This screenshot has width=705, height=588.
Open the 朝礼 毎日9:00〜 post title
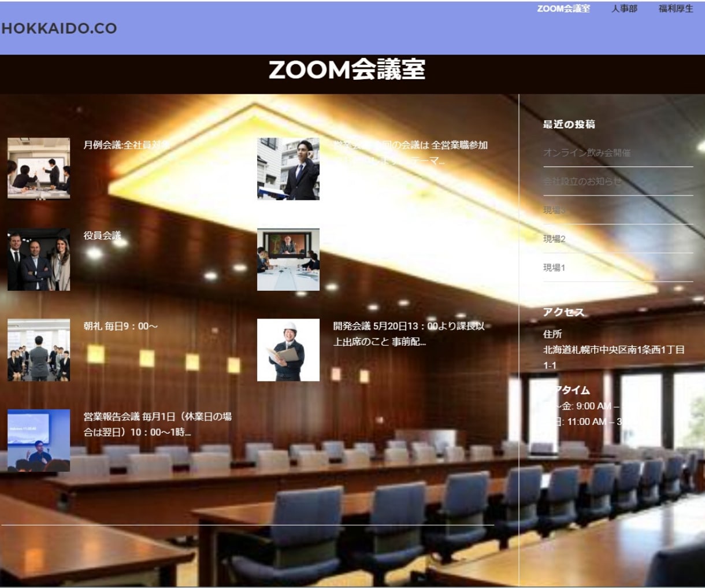tap(120, 326)
